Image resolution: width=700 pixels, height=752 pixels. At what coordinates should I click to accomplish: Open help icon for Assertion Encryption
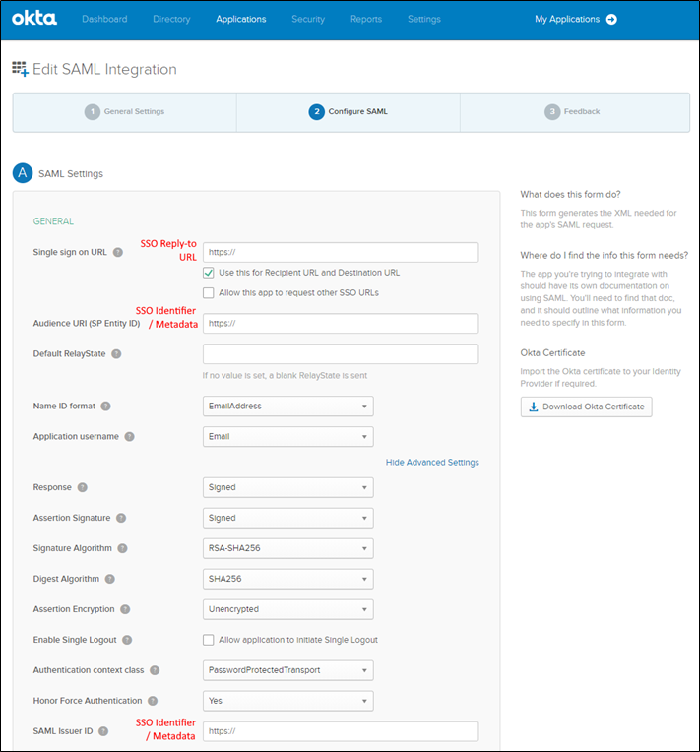[x=125, y=609]
